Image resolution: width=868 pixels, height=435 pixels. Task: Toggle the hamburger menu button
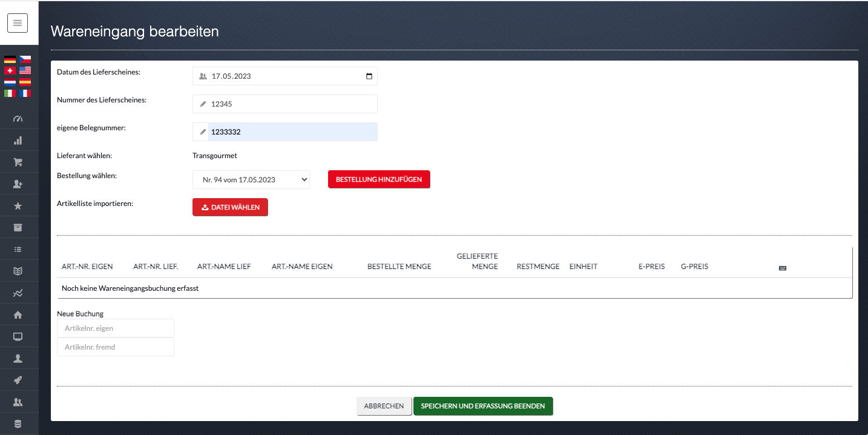point(18,23)
